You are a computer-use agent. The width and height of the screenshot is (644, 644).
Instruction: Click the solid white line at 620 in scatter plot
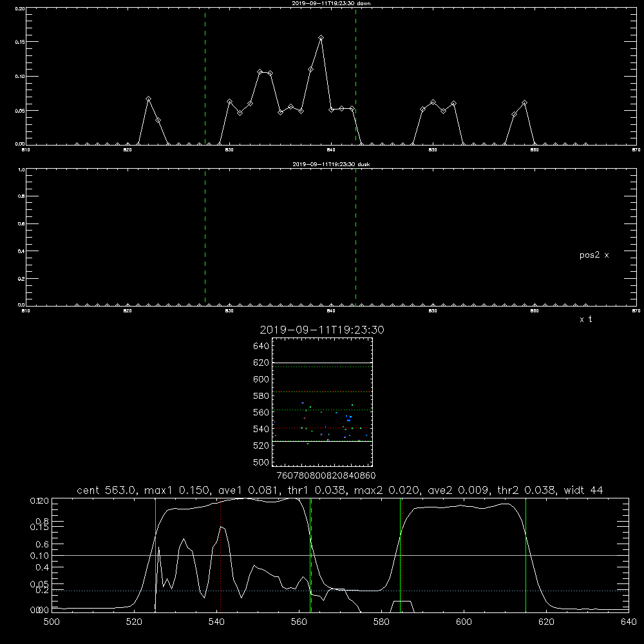pyautogui.click(x=322, y=363)
